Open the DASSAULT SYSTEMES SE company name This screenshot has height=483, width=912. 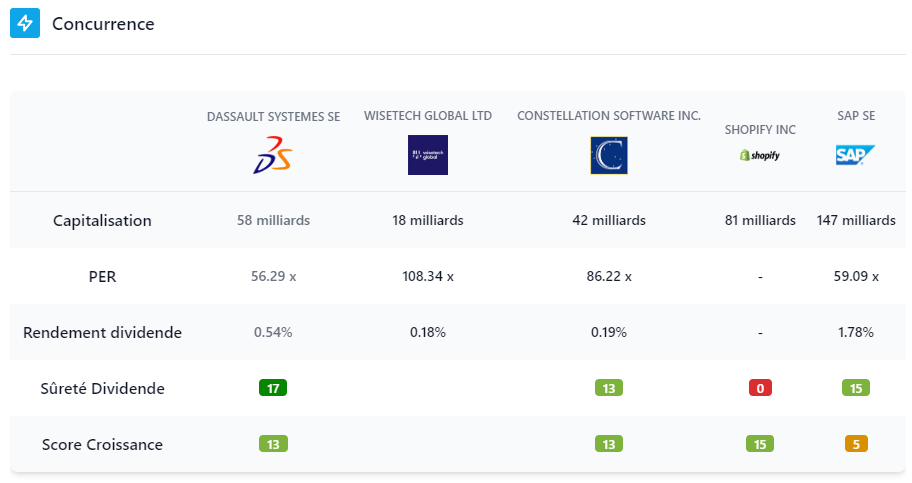273,117
